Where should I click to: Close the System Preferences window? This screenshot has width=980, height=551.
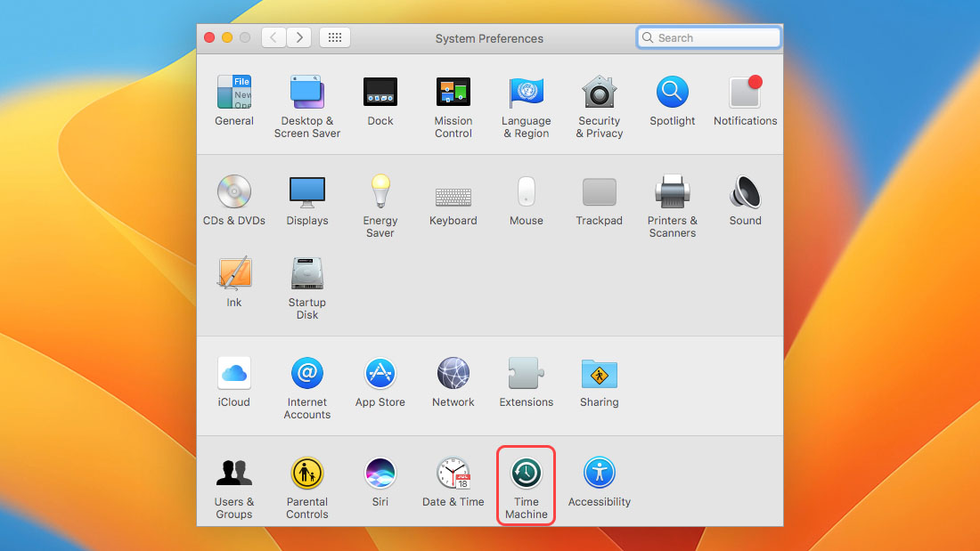point(209,37)
